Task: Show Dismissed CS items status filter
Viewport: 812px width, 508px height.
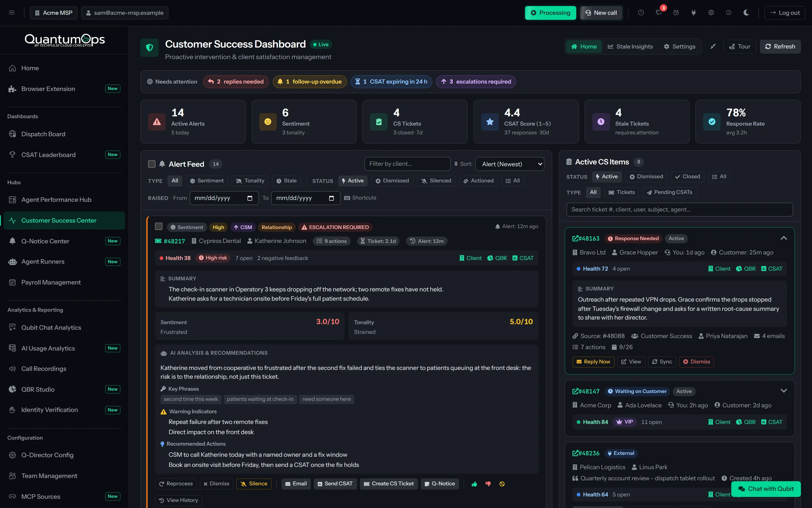Action: (646, 176)
